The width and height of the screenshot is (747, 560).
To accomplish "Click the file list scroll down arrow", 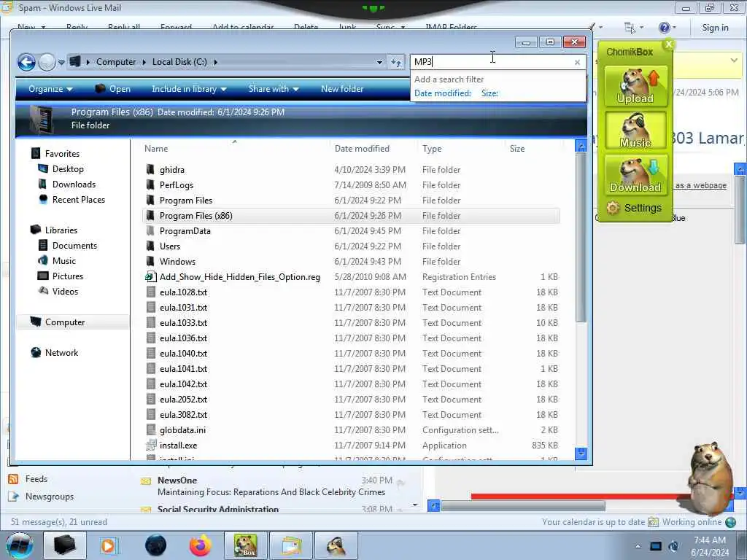I will point(581,454).
